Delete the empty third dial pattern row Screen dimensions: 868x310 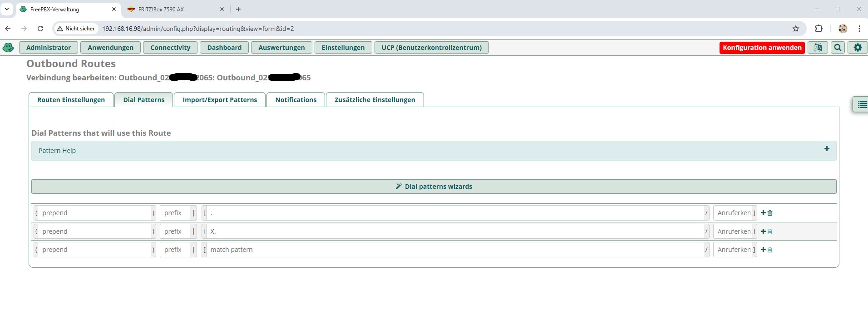pyautogui.click(x=770, y=250)
